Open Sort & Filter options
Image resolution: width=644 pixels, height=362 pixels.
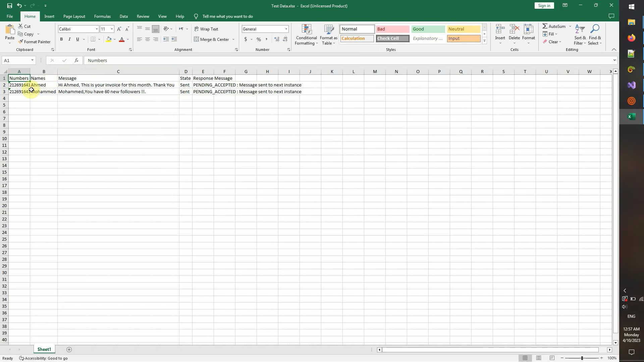click(580, 35)
